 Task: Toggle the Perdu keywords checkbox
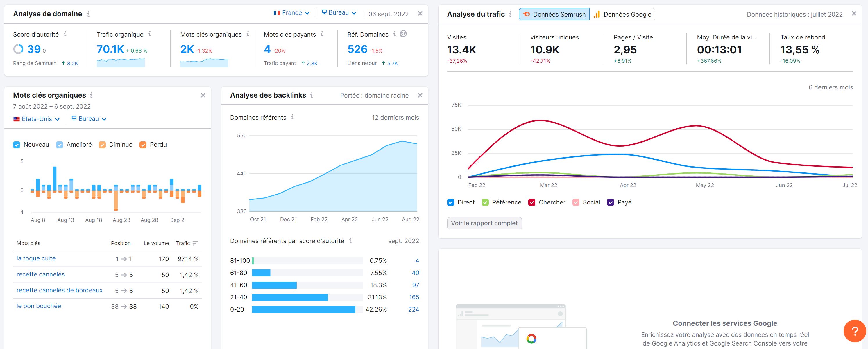[x=143, y=145]
